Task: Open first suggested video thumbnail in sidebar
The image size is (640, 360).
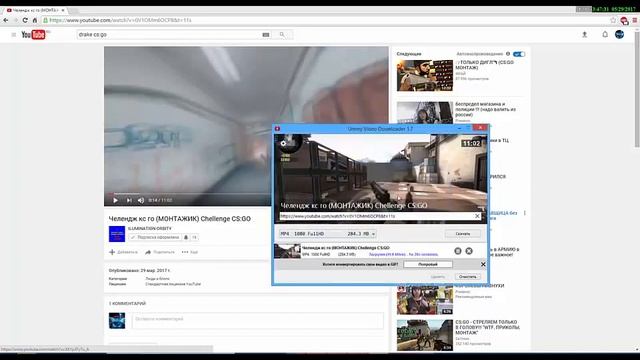Action: click(x=424, y=76)
